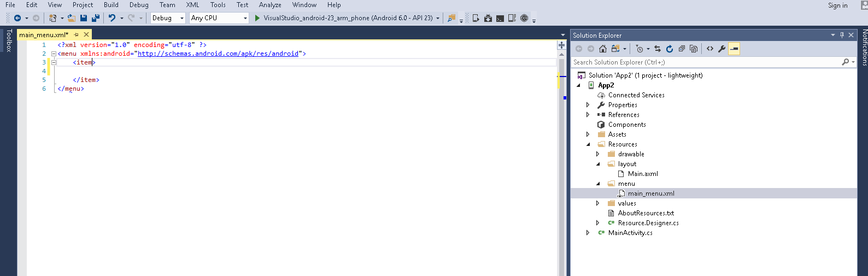Screen dimensions: 868x276
Task: Open the Build menu
Action: click(111, 5)
